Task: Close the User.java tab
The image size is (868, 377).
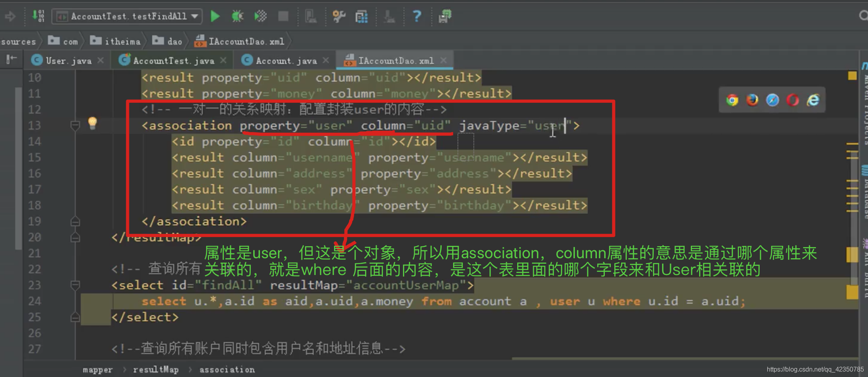Action: coord(101,60)
